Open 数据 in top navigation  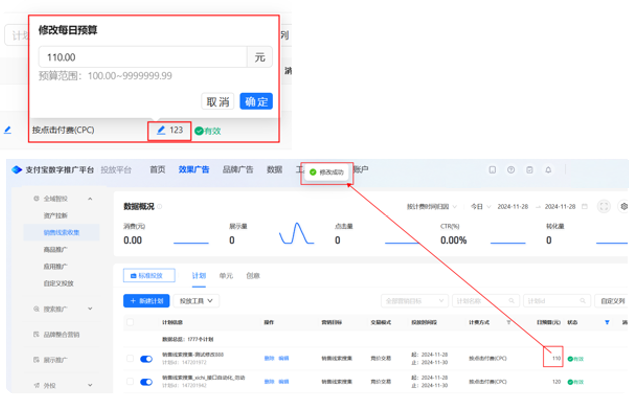click(x=275, y=170)
